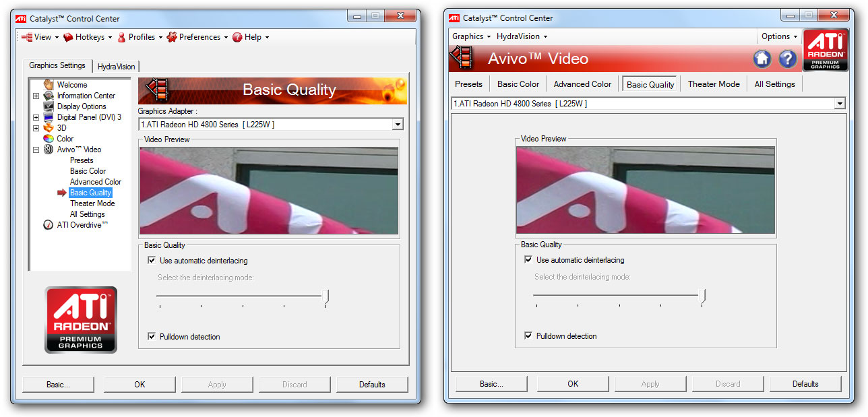
Task: Click the Basic... button in the right window
Action: click(492, 384)
